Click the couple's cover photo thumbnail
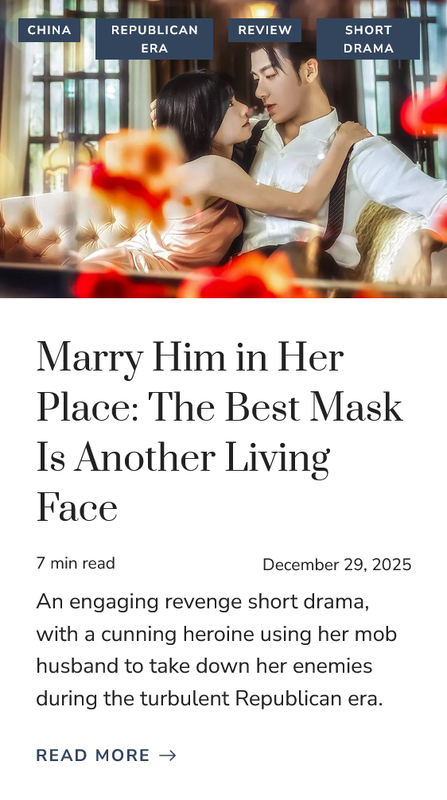 (x=224, y=148)
